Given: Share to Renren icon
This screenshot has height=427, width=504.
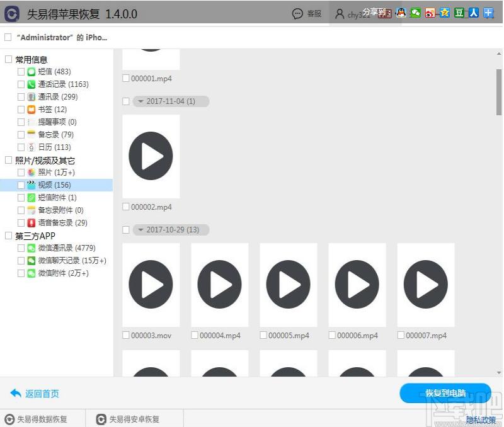Looking at the screenshot, I should click(x=474, y=13).
